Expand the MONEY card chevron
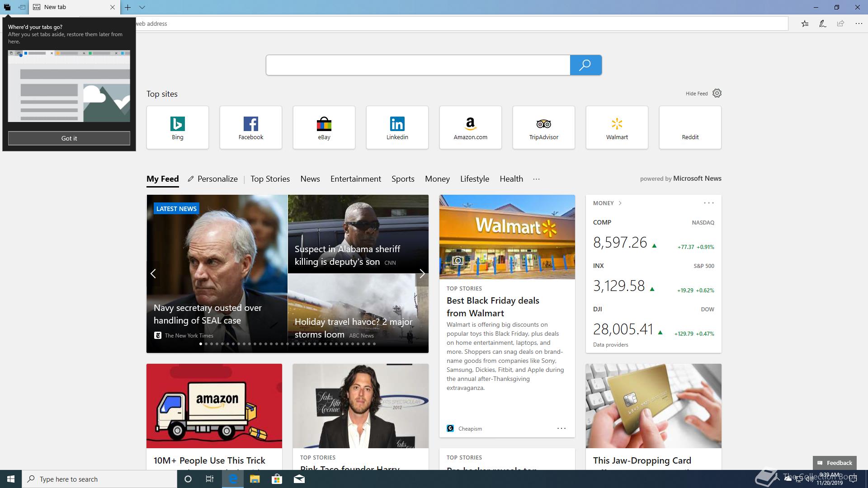This screenshot has height=488, width=868. (620, 203)
